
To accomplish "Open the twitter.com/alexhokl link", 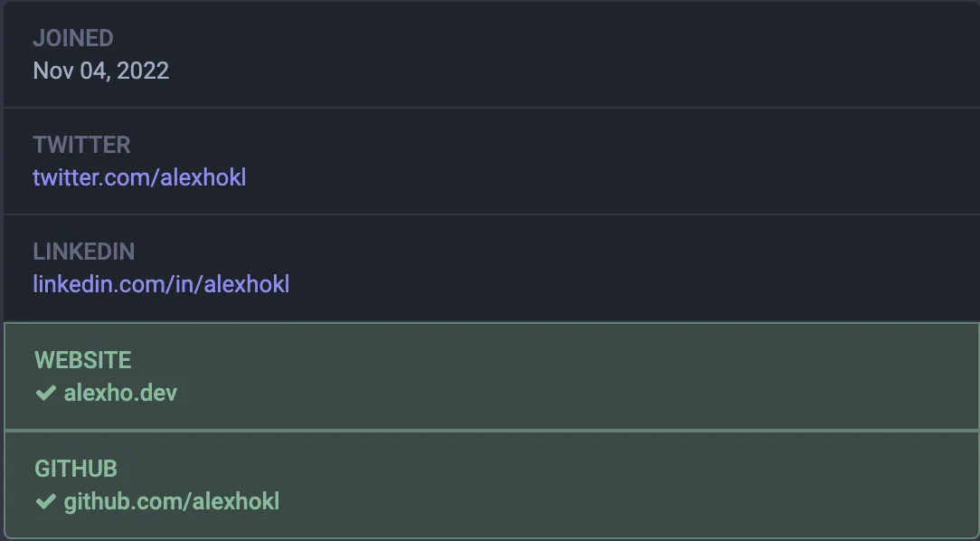I will (140, 177).
